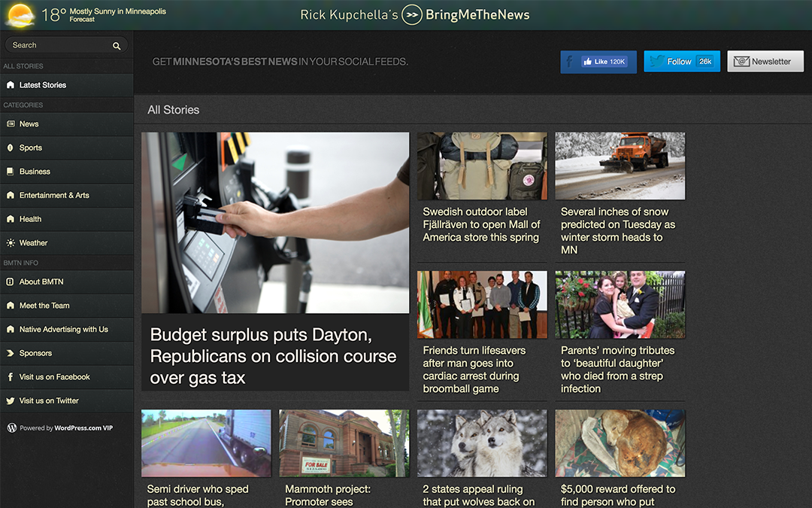Open the Forecast link under the weather
Viewport: 812px width, 508px height.
coord(82,20)
